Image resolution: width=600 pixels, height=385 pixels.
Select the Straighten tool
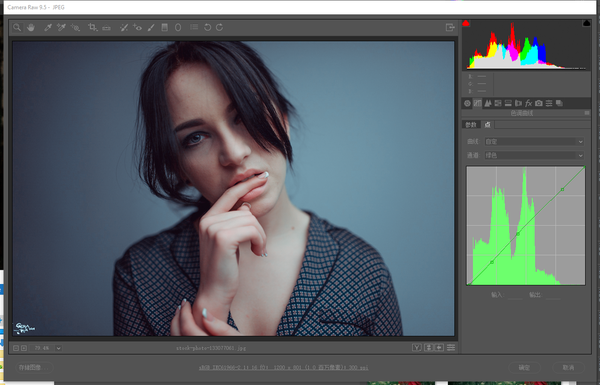106,28
